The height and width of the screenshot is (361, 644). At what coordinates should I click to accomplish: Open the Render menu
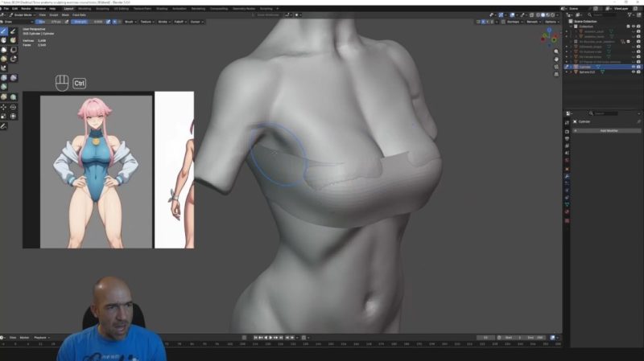[27, 8]
